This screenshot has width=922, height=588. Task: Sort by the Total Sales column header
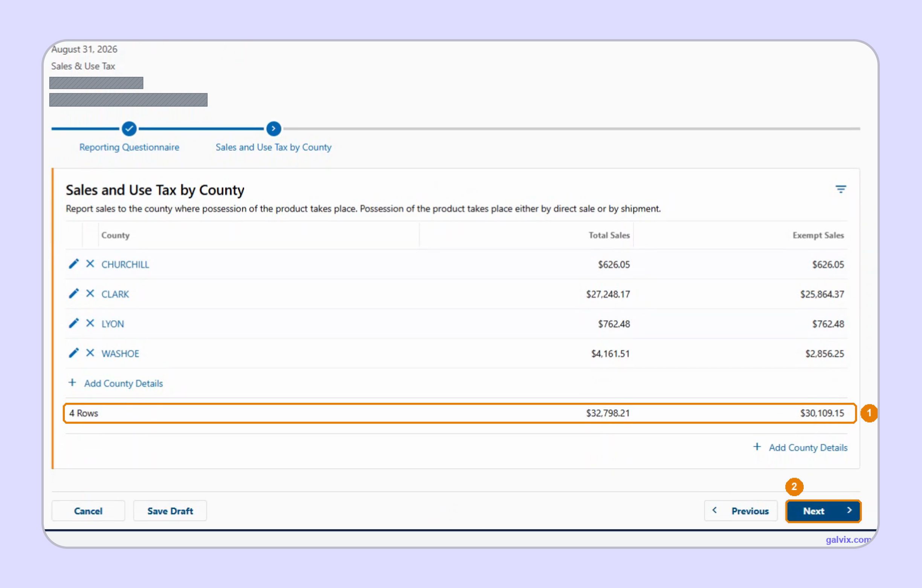click(x=609, y=235)
